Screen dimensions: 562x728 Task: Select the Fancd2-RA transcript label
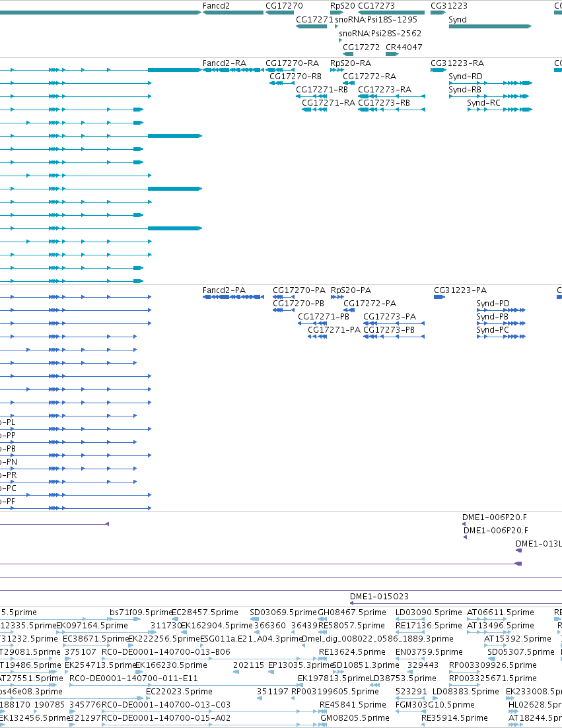click(x=225, y=63)
